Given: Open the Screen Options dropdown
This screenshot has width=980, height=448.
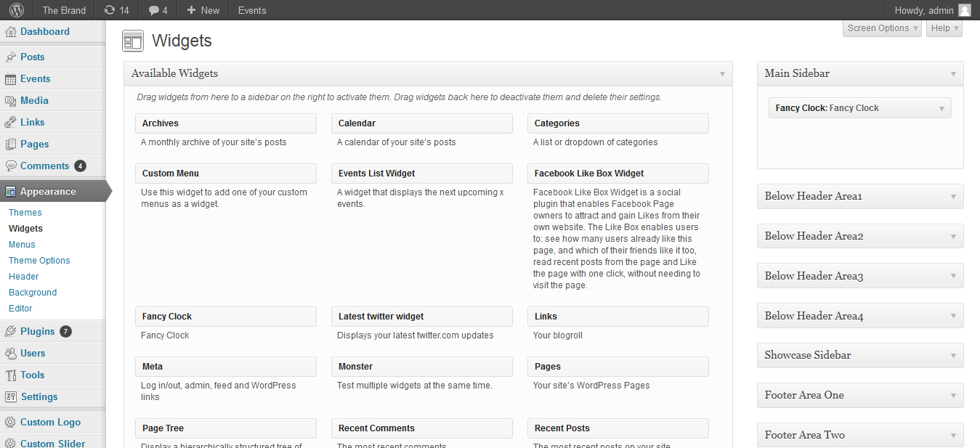Looking at the screenshot, I should (882, 28).
